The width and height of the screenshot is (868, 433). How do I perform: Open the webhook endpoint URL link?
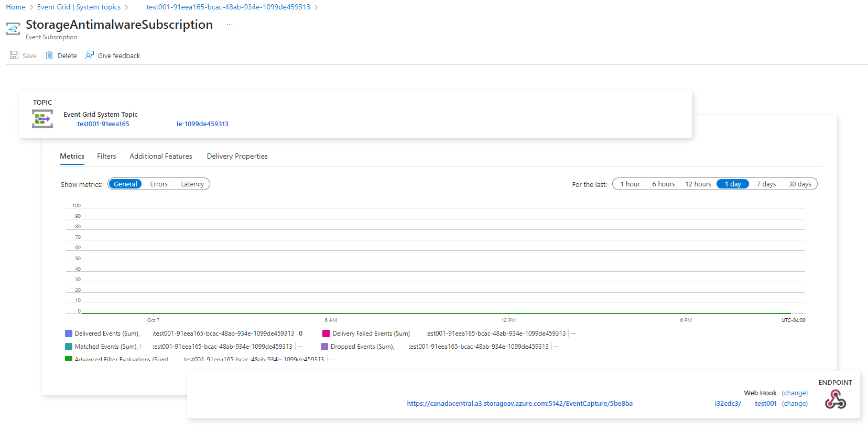[520, 404]
